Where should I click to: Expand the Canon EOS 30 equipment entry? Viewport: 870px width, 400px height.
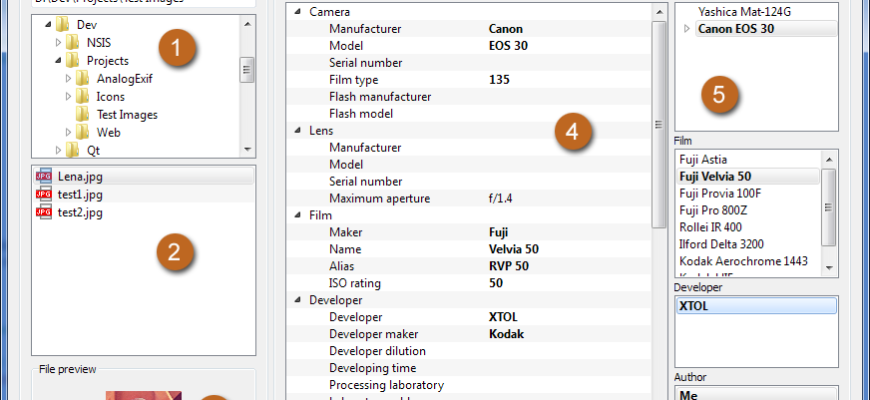(687, 29)
